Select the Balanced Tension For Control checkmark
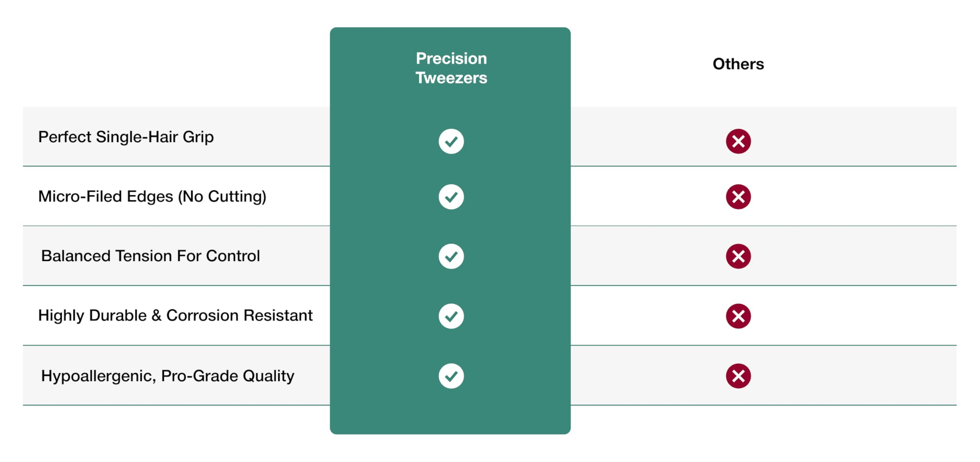 [451, 256]
